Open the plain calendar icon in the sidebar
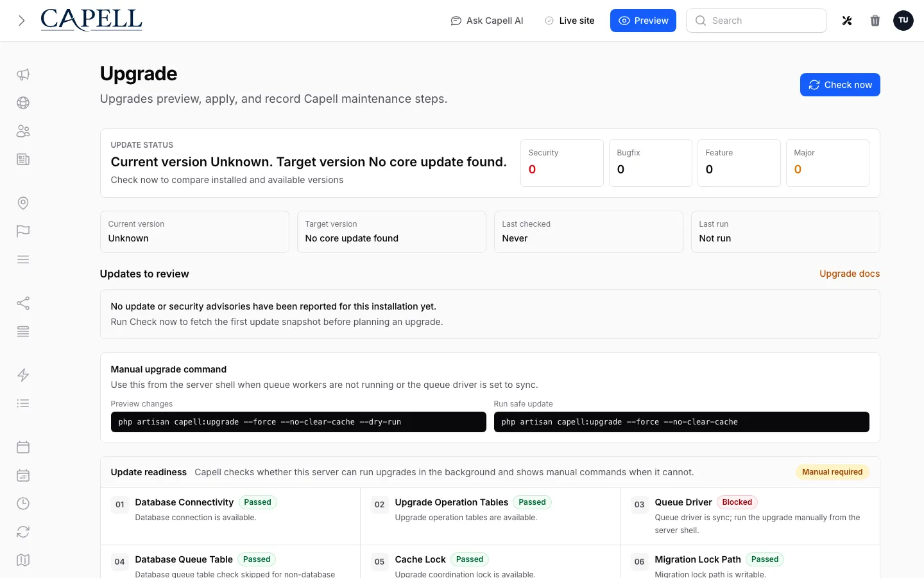Viewport: 924px width, 578px height. pos(23,447)
